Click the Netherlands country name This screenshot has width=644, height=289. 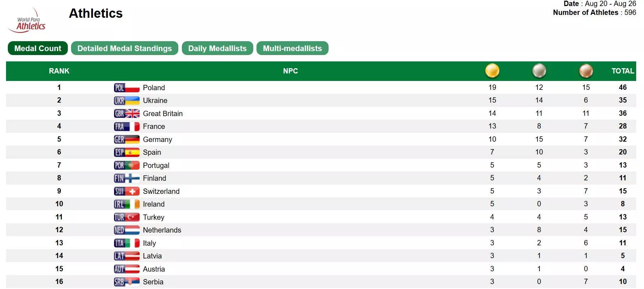[162, 230]
